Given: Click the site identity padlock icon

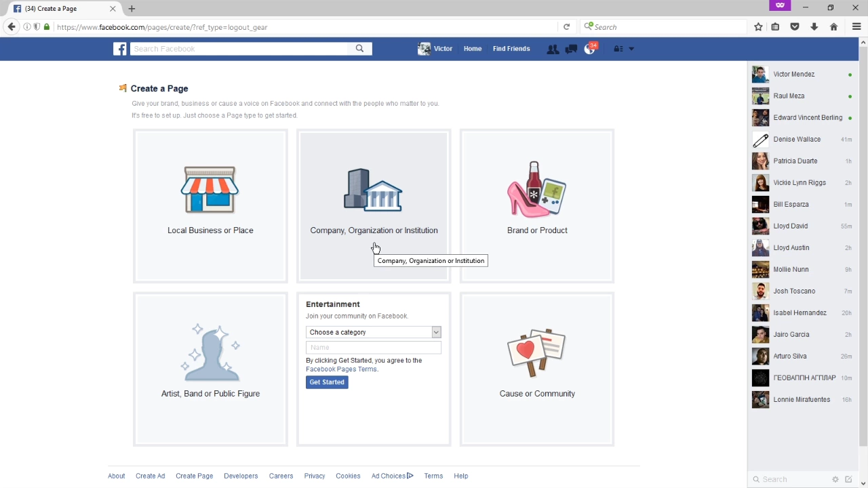Looking at the screenshot, I should [x=47, y=27].
